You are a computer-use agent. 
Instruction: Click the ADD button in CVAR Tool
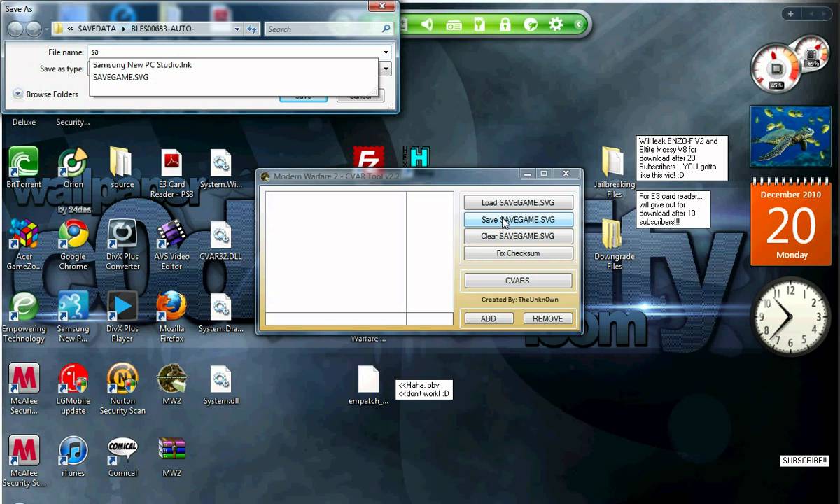tap(488, 318)
